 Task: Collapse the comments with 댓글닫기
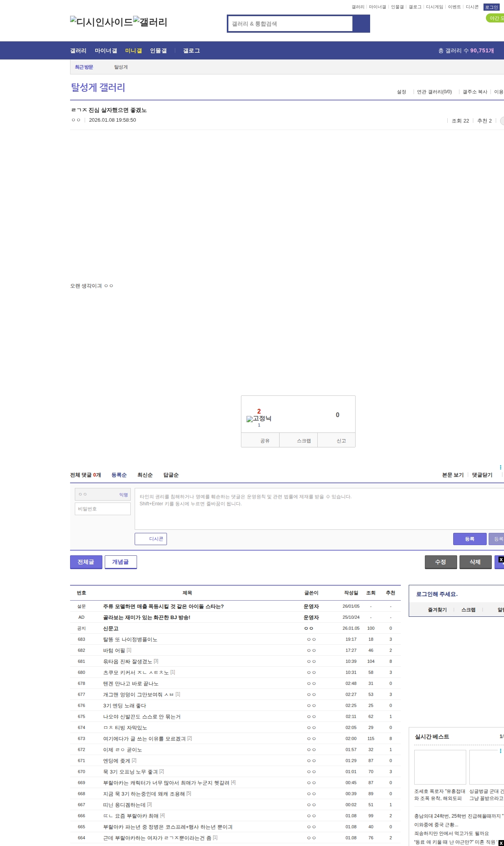pos(482,475)
